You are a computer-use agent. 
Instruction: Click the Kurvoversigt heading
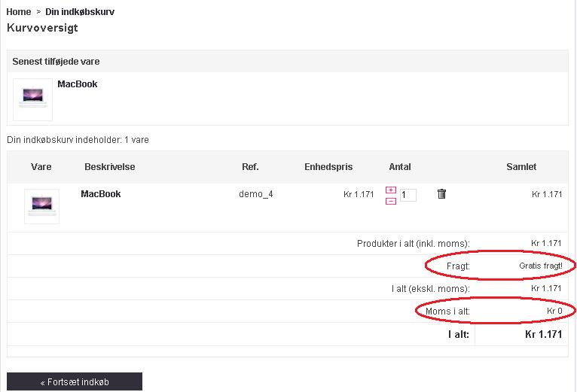42,28
